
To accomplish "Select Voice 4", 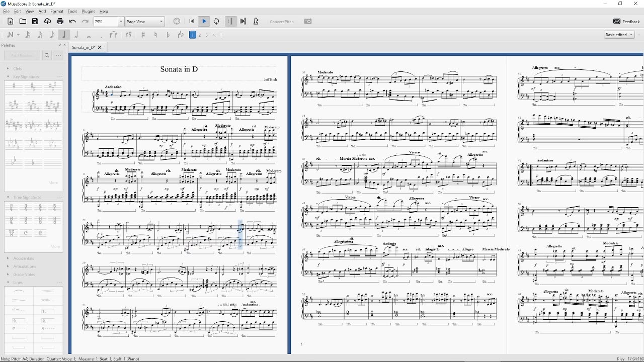I will (x=214, y=35).
